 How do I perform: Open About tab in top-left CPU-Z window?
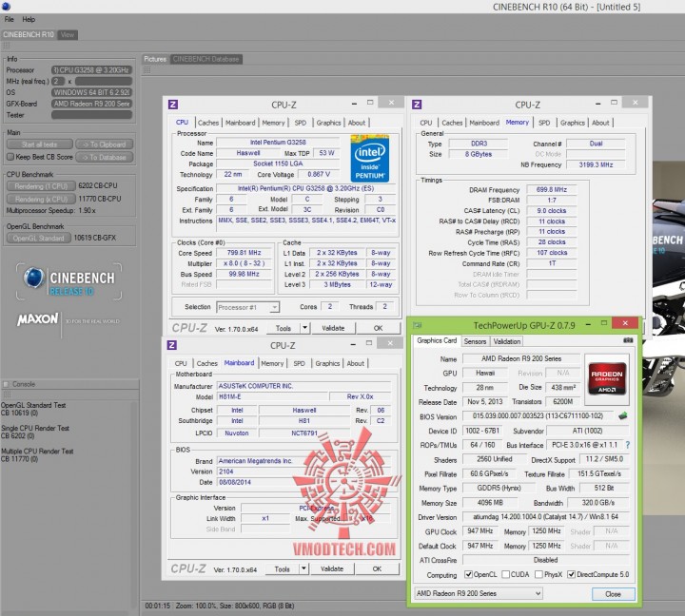click(x=357, y=123)
